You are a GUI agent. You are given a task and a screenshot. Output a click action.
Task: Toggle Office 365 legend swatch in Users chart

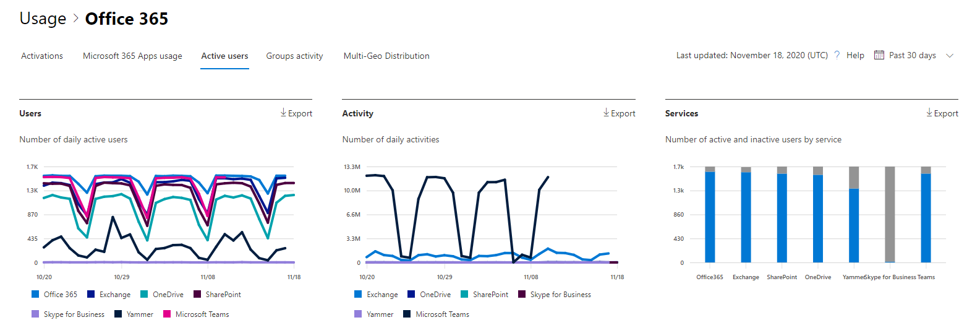click(35, 294)
